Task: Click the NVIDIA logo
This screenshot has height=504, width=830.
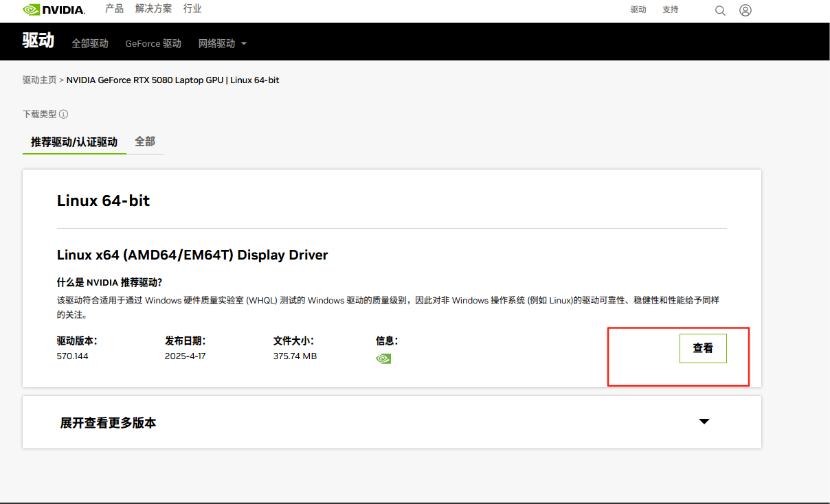Action: tap(54, 10)
